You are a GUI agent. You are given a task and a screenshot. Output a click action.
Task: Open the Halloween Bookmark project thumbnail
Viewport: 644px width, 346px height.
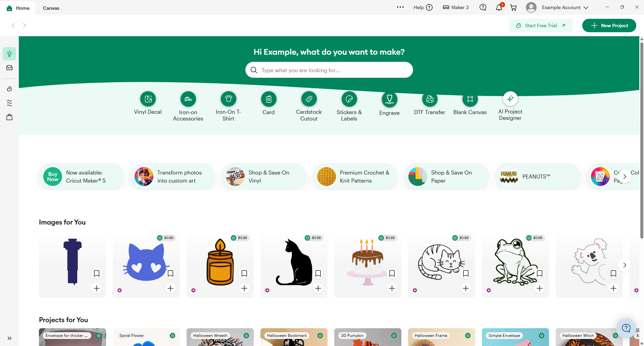coord(294,337)
